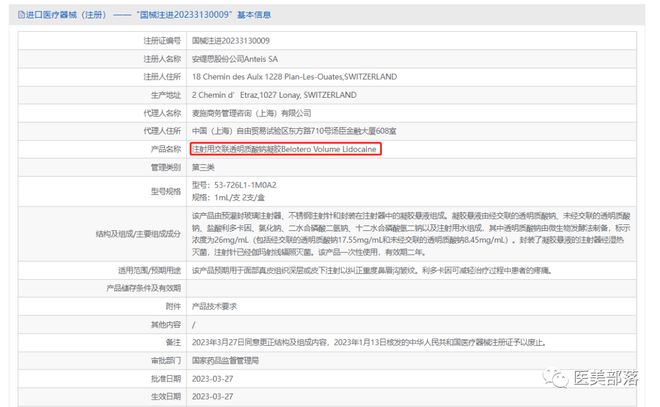Click the 国械注进20233130009 value in the table row

231,41
